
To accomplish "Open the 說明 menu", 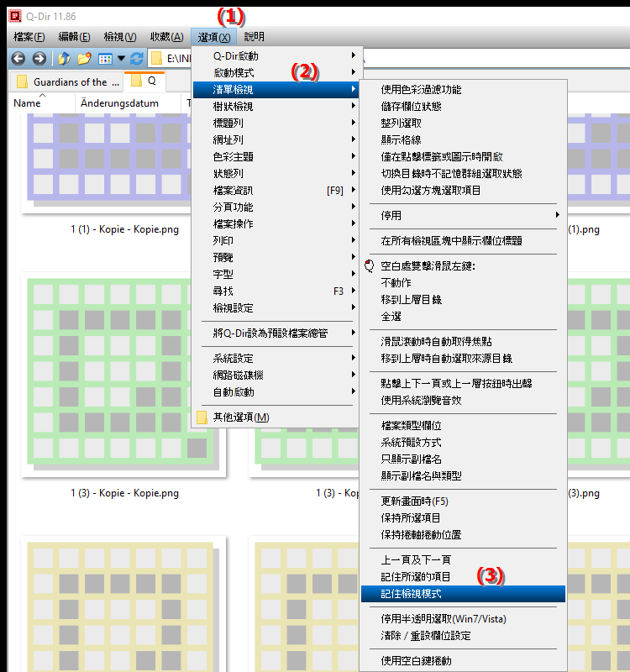I will 255,37.
